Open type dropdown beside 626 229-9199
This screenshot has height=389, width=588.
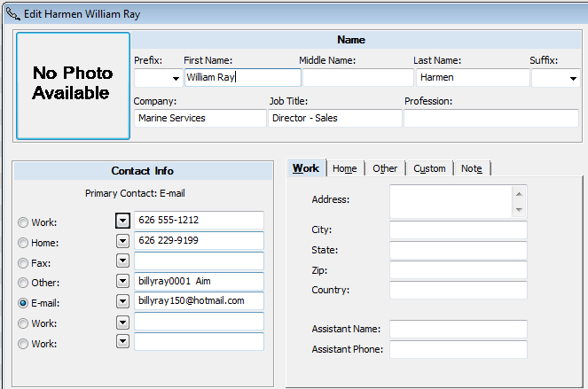[x=122, y=241]
